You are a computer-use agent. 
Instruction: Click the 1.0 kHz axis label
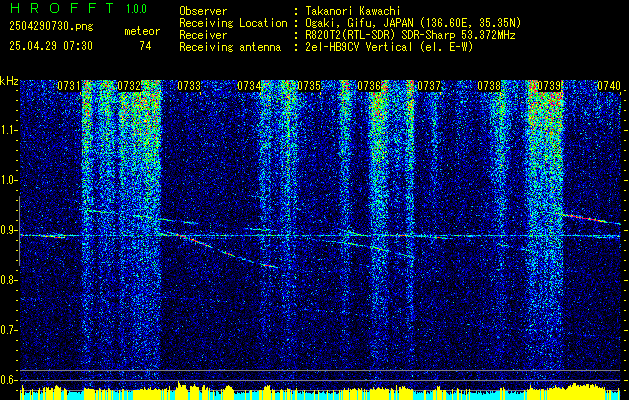pyautogui.click(x=8, y=180)
